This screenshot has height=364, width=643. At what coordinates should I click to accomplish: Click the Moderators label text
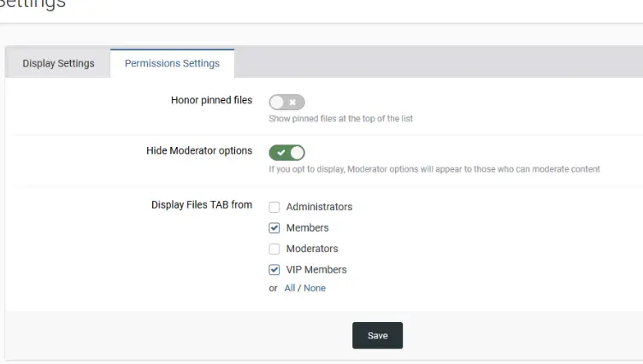(x=312, y=249)
